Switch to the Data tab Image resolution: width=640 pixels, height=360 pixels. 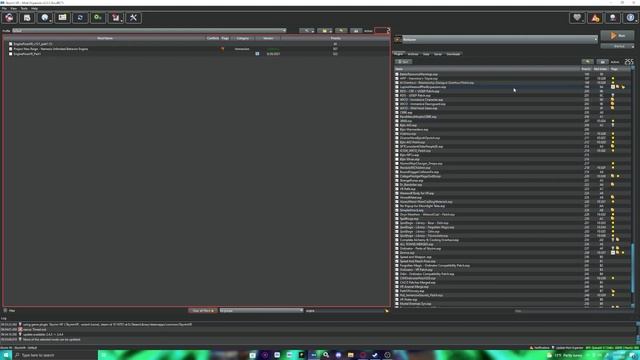tap(426, 54)
